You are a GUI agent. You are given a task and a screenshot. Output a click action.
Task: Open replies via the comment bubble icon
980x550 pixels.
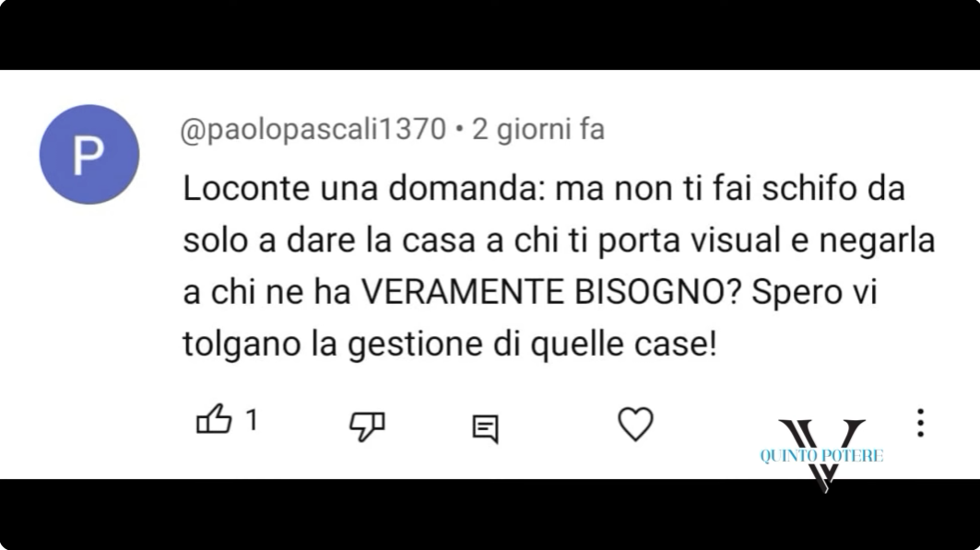coord(486,429)
